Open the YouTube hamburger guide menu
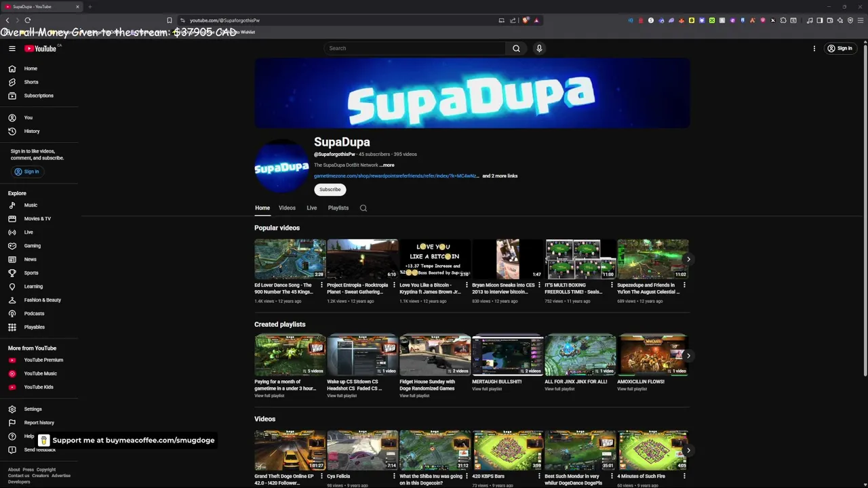 [x=12, y=48]
